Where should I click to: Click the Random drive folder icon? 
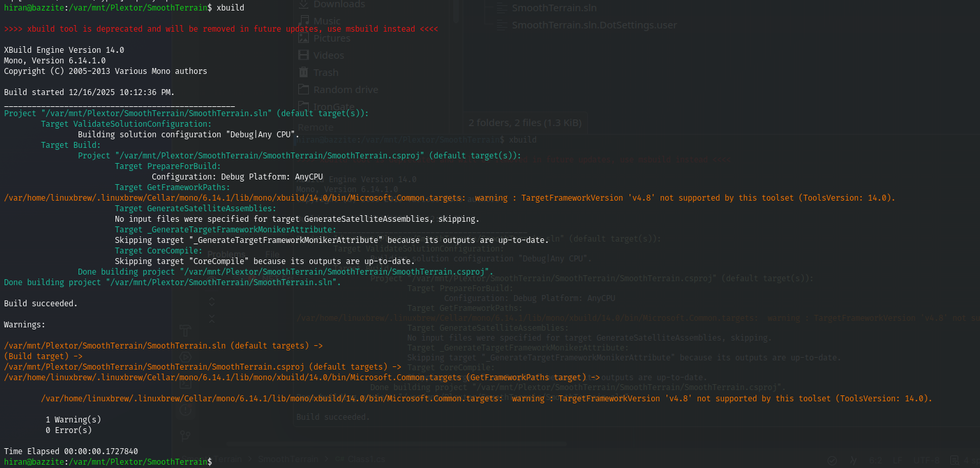click(304, 90)
